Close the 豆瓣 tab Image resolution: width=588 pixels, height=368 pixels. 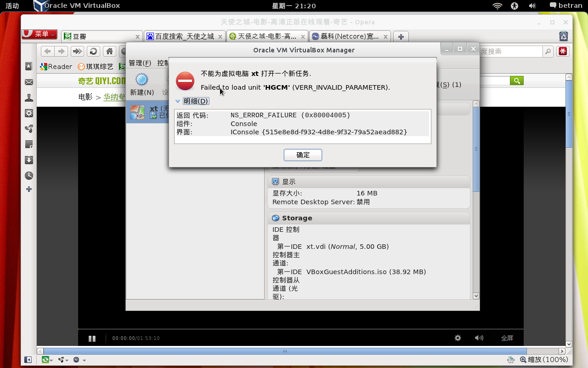pyautogui.click(x=137, y=37)
